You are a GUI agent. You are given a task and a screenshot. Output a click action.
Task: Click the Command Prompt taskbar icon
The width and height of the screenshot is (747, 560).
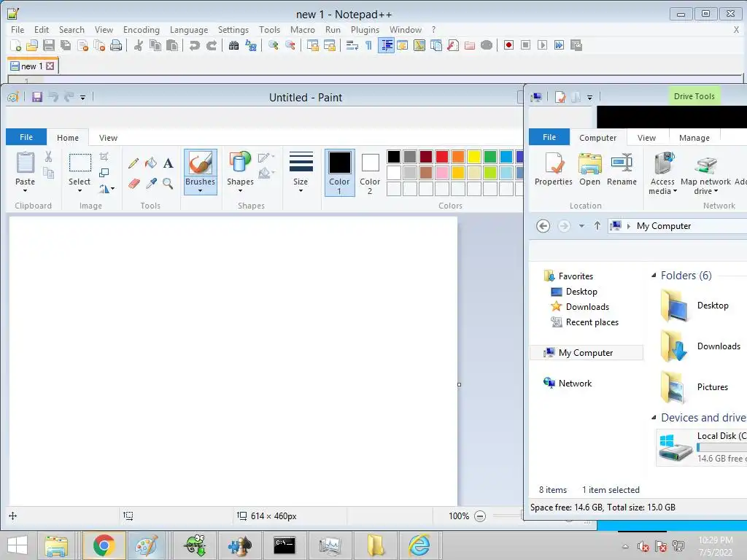285,545
